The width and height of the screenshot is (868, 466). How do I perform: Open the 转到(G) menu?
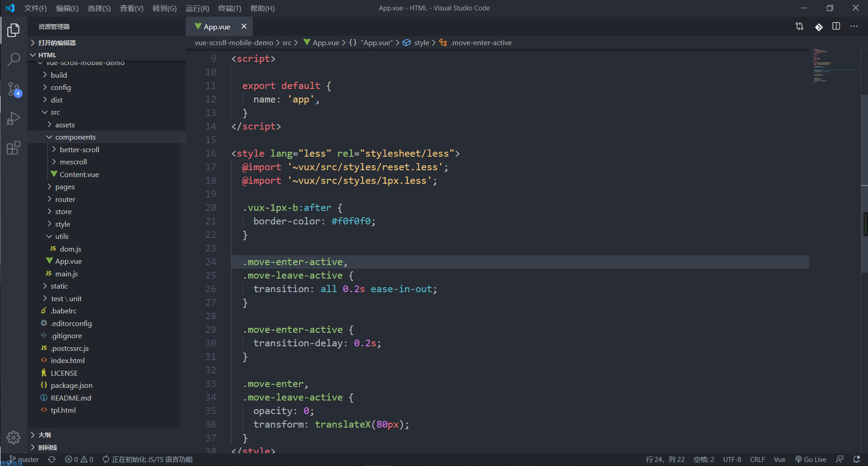[164, 8]
